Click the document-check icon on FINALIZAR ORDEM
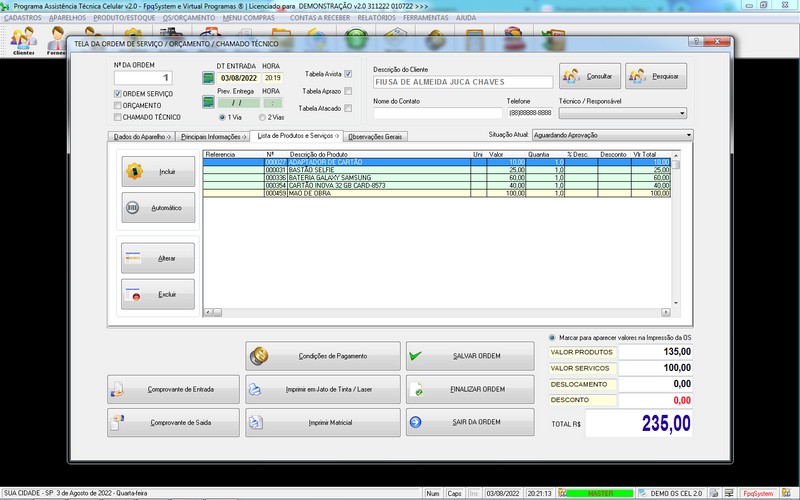Viewport: 800px width, 500px height. [x=416, y=389]
